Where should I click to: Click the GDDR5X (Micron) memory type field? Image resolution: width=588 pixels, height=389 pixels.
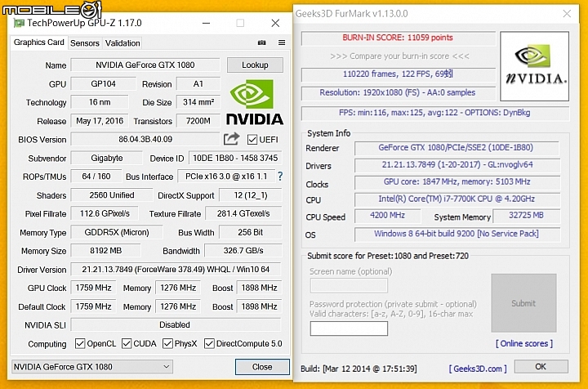point(117,232)
